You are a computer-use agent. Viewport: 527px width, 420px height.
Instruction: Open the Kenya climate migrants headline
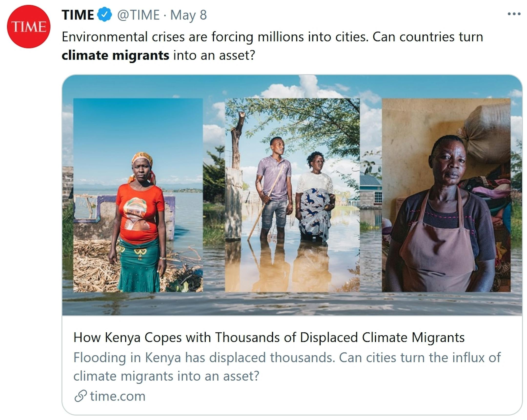[269, 337]
